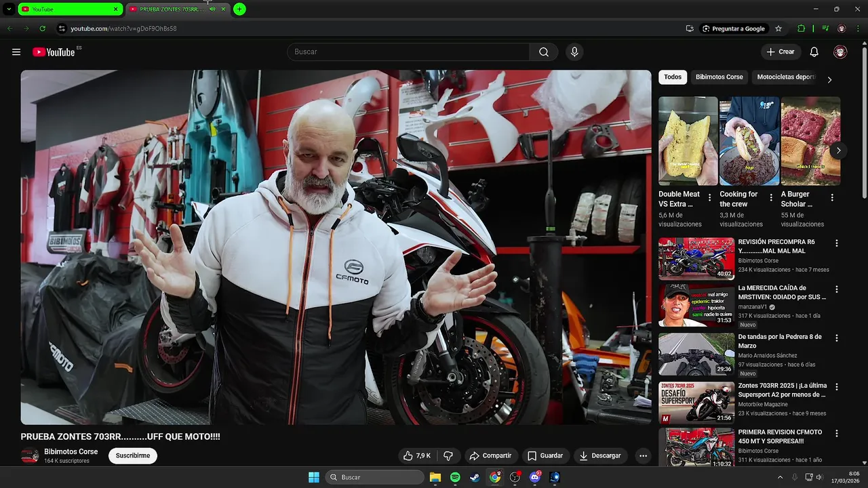868x488 pixels.
Task: Open the Double Meat VS Extra short
Action: 688,141
